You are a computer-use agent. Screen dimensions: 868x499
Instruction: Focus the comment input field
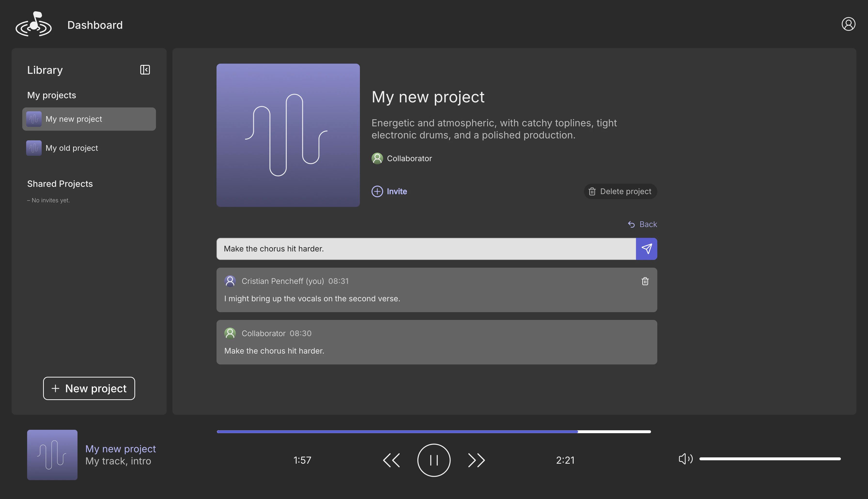pos(426,249)
